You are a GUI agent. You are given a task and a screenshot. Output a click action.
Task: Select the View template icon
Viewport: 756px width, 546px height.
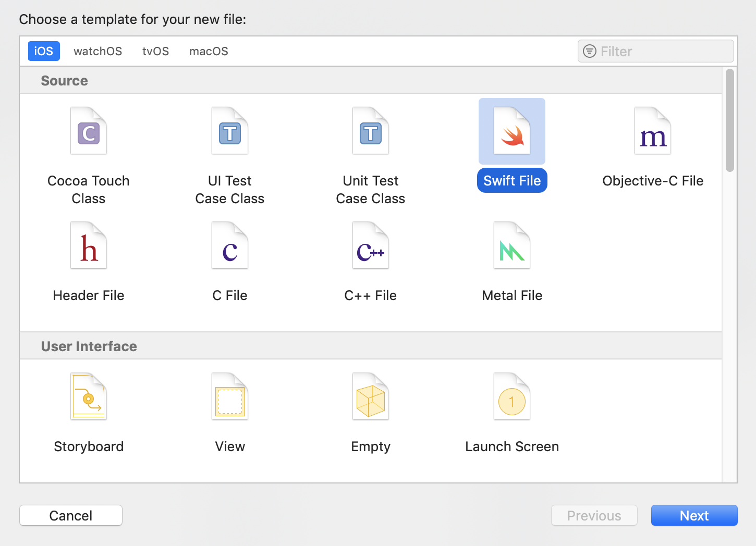point(230,396)
